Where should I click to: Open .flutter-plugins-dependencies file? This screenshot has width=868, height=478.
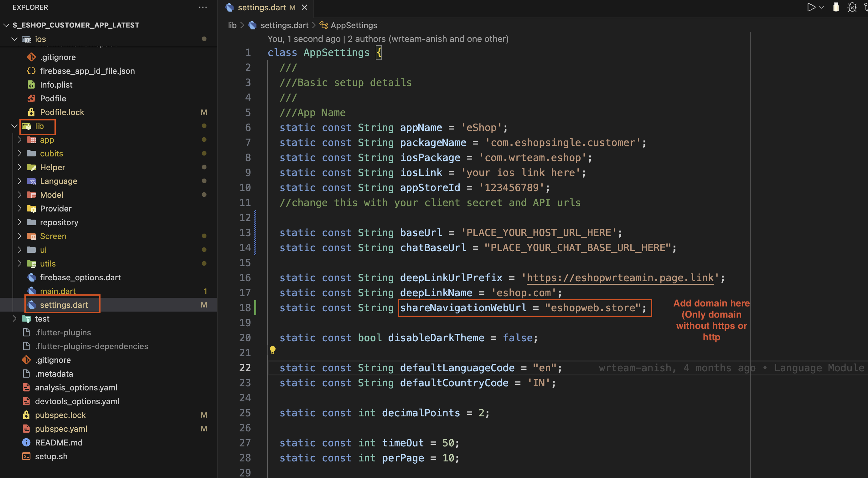[x=91, y=346]
